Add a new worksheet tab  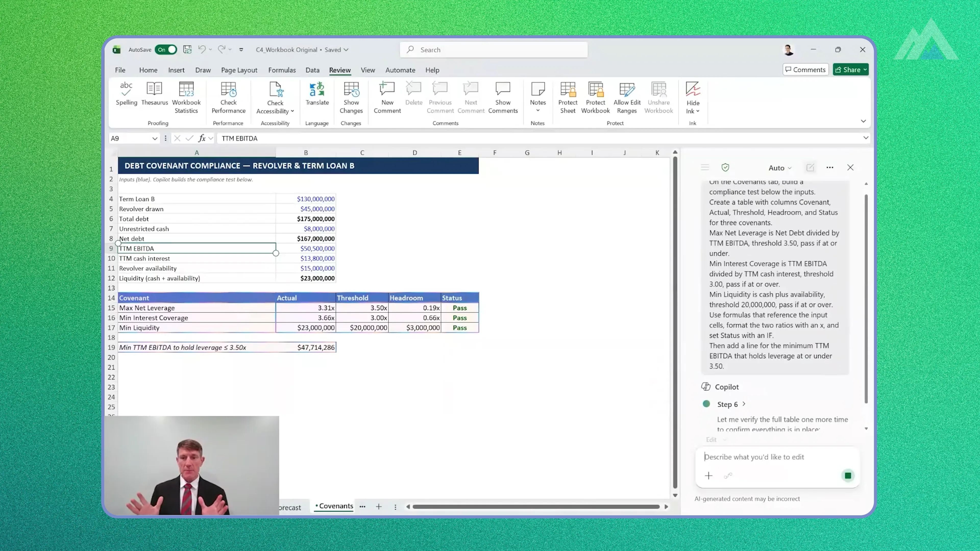378,507
